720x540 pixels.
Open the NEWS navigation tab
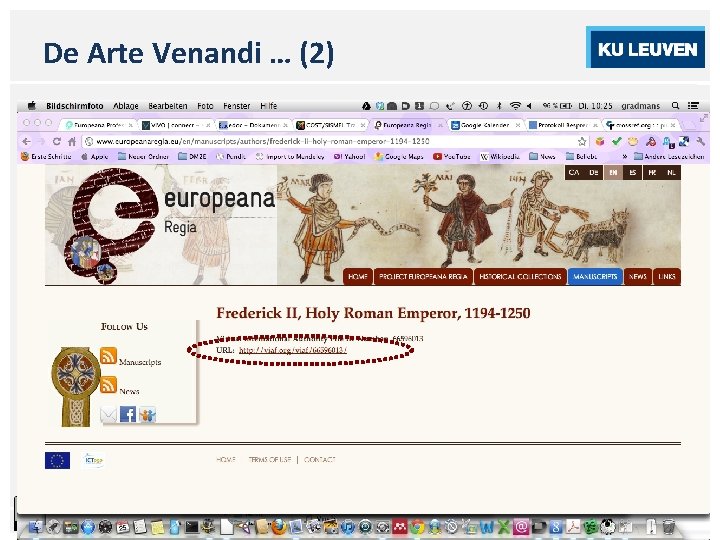click(638, 276)
